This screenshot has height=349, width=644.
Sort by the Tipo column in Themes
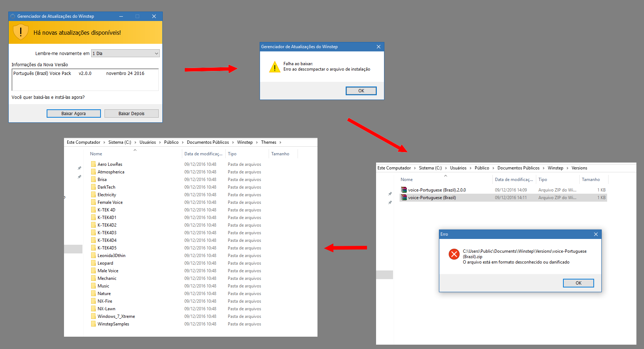232,154
